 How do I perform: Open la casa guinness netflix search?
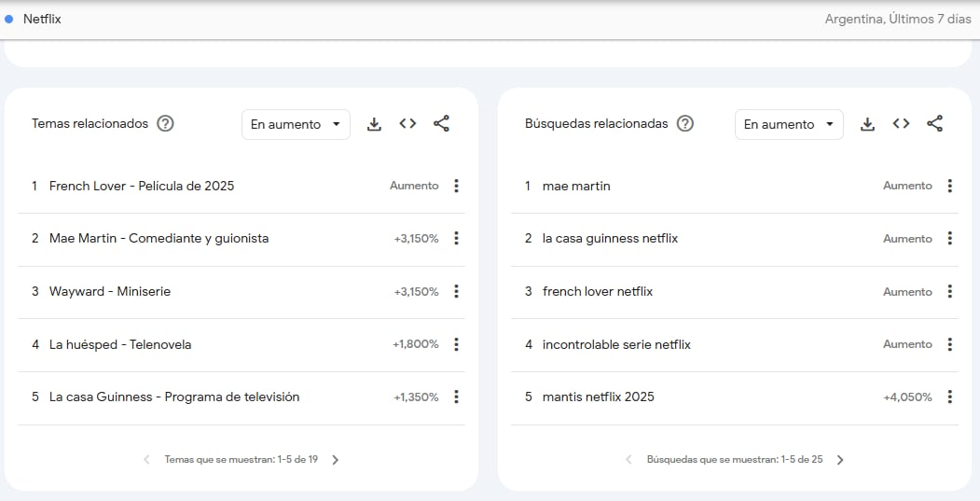(610, 238)
